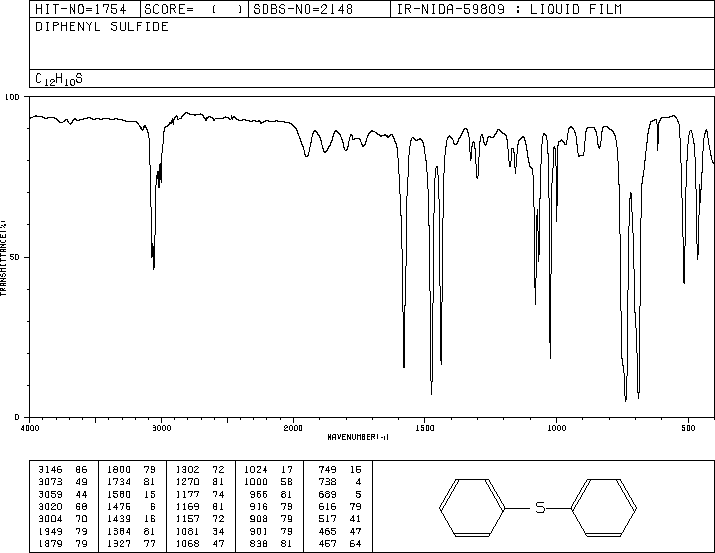Click the 2000 x-axis tick label

(x=293, y=428)
